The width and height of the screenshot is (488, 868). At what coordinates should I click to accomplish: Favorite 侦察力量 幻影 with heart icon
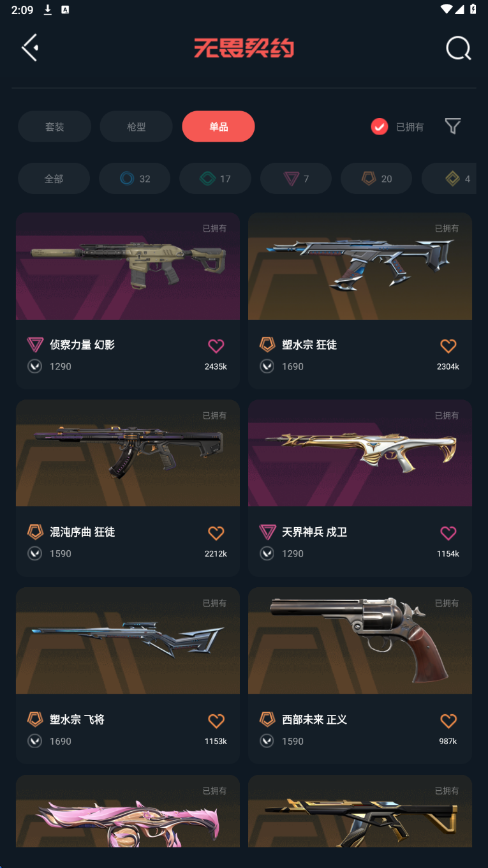pyautogui.click(x=216, y=346)
